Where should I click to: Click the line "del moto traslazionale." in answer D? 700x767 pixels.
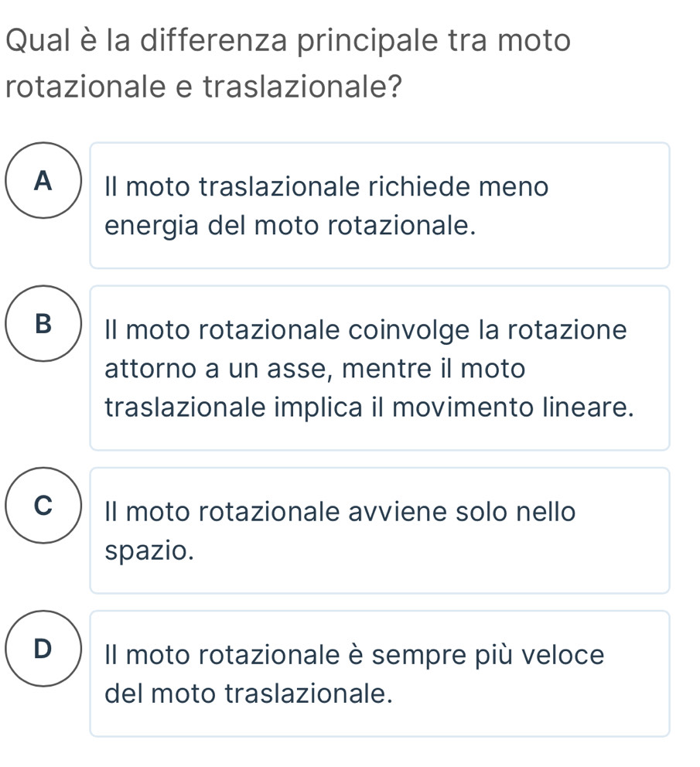click(x=245, y=694)
